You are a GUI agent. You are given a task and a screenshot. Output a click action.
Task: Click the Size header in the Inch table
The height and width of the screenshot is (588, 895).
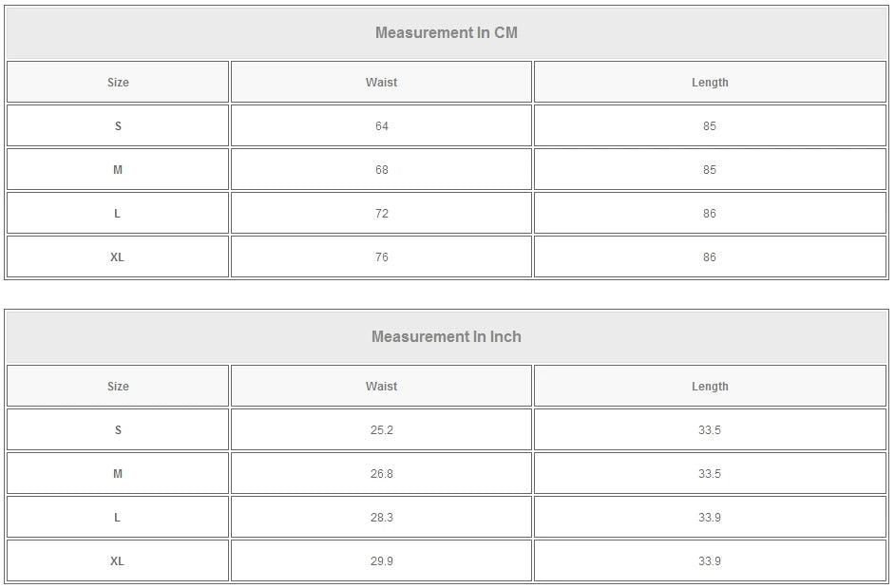(x=118, y=387)
